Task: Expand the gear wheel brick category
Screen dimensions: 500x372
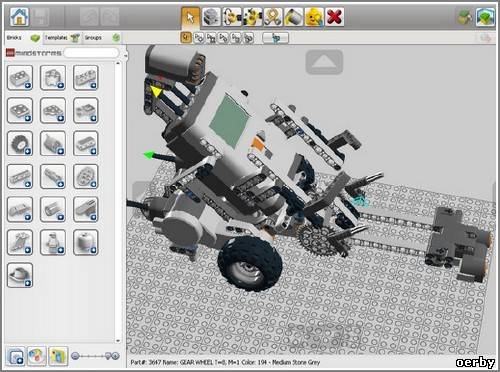Action: click(20, 143)
